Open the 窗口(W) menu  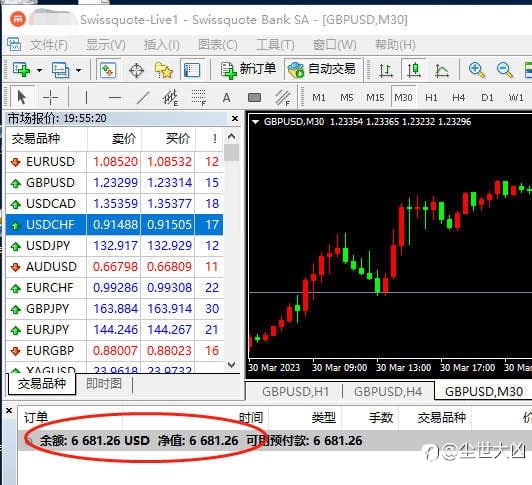point(335,45)
